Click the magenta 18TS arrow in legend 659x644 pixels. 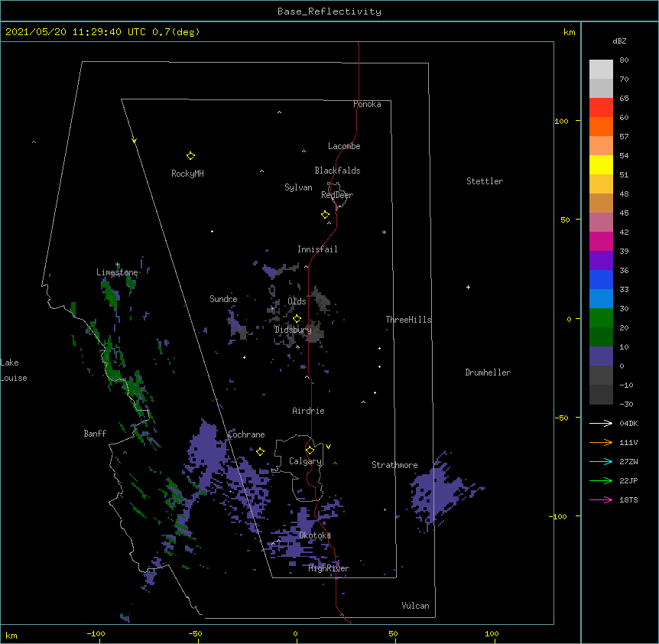point(601,499)
